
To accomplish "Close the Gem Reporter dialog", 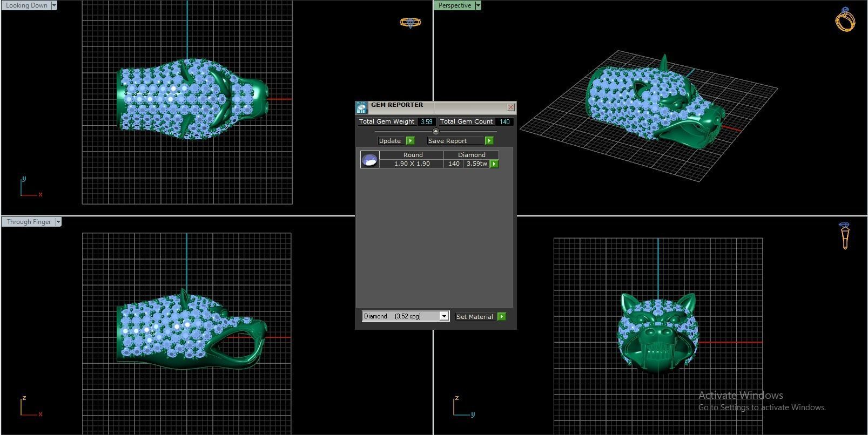I will click(x=510, y=107).
